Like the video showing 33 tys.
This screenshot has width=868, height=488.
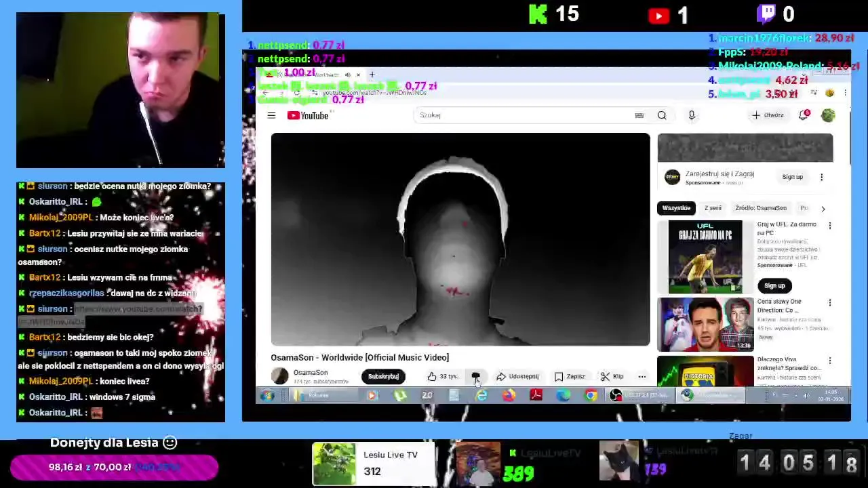click(x=443, y=376)
